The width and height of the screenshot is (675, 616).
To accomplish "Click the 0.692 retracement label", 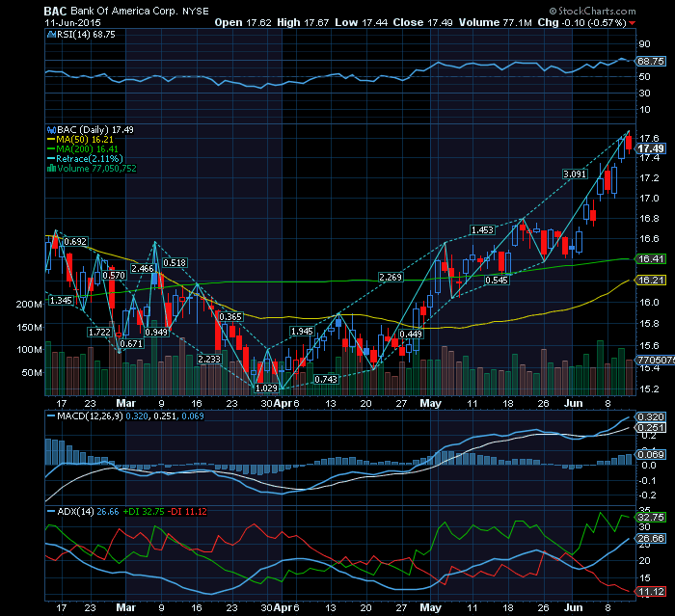I will coord(75,242).
